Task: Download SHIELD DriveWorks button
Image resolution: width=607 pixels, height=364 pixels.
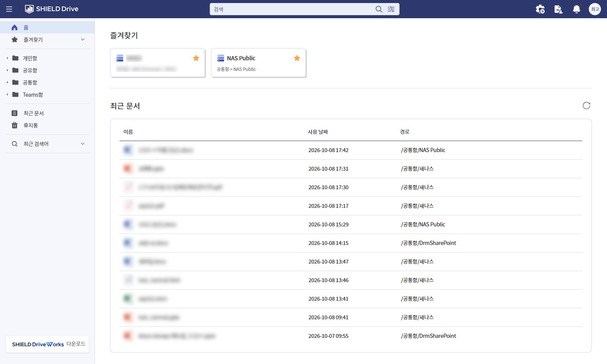Action: click(47, 344)
